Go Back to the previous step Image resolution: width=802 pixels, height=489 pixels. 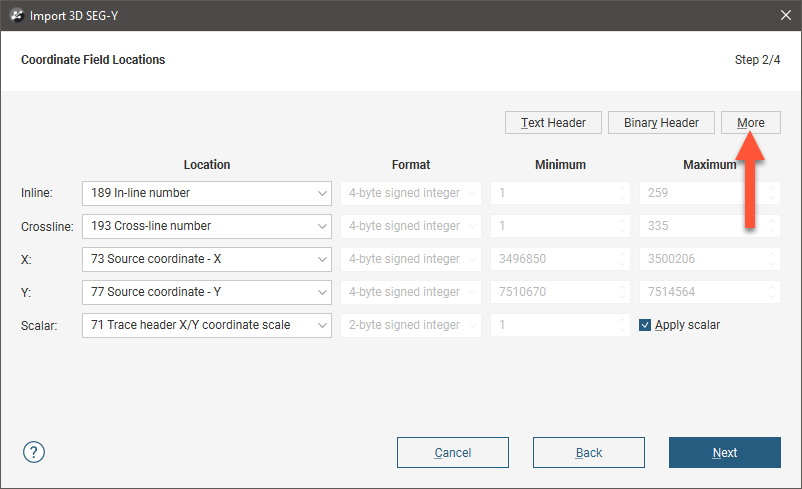(x=588, y=453)
